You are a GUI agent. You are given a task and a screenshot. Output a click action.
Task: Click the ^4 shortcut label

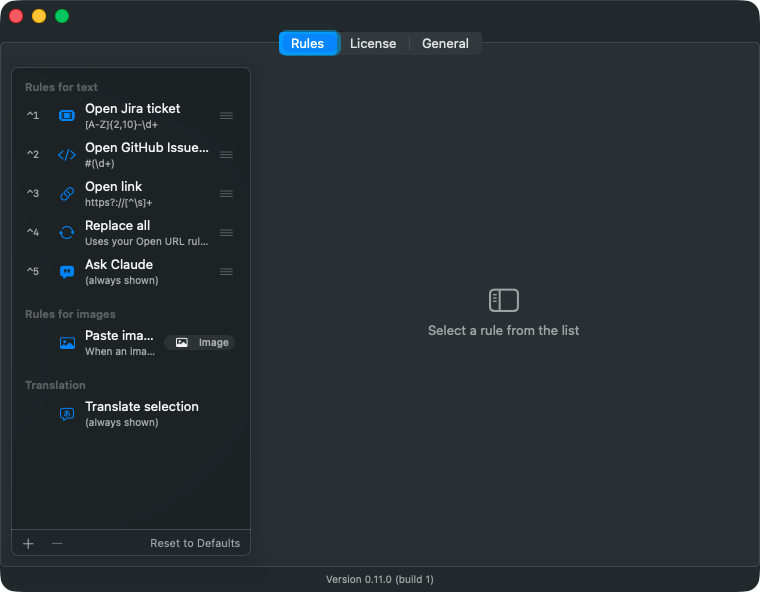click(33, 233)
